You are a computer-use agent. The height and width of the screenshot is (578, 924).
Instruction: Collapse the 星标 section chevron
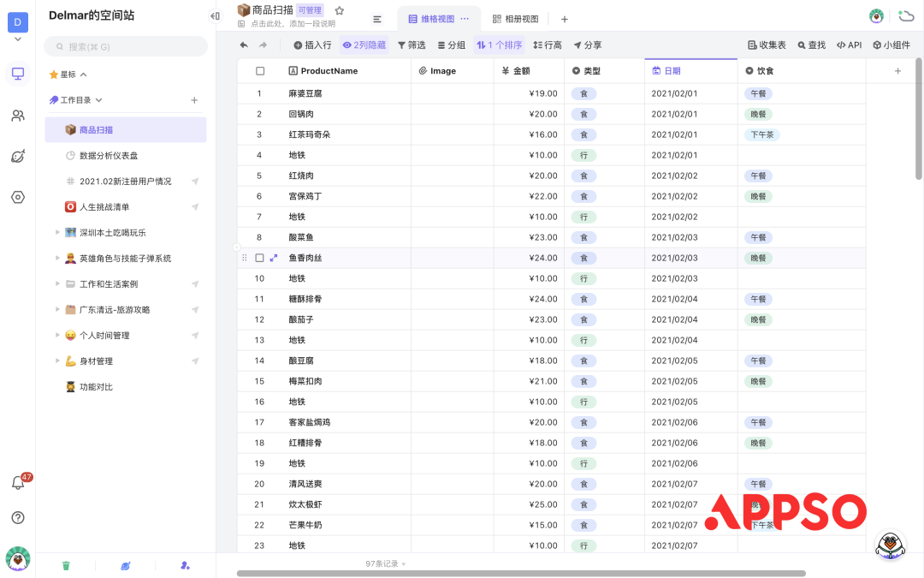click(84, 74)
